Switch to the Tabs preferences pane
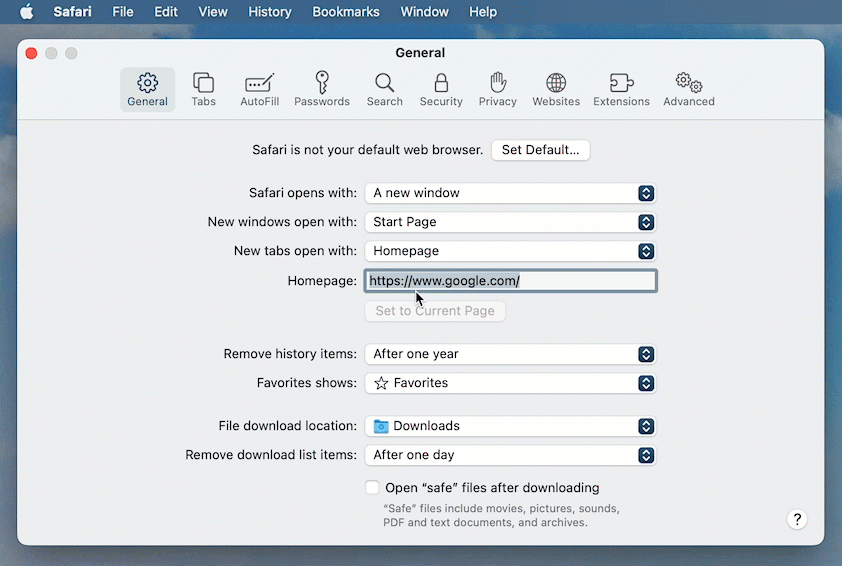 click(204, 90)
